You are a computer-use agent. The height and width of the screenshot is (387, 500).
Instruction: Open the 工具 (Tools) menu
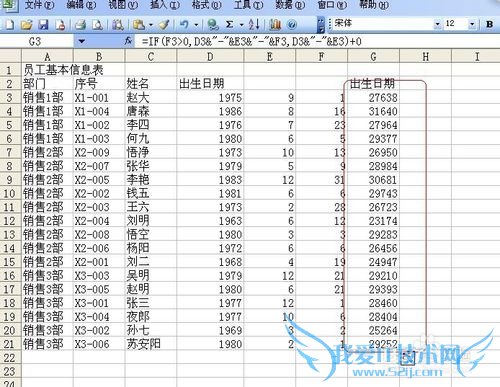tap(248, 5)
